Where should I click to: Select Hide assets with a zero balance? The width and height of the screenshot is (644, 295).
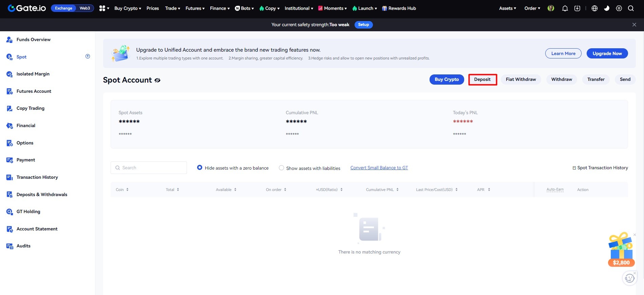pyautogui.click(x=200, y=168)
